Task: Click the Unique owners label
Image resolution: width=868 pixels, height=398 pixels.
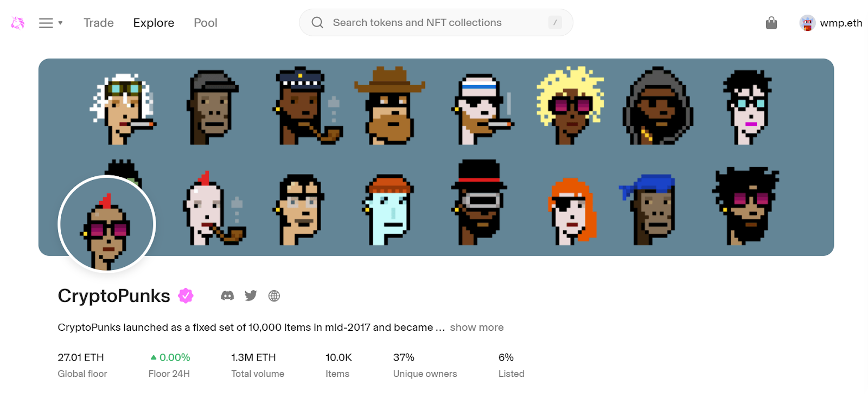Action: pos(425,374)
